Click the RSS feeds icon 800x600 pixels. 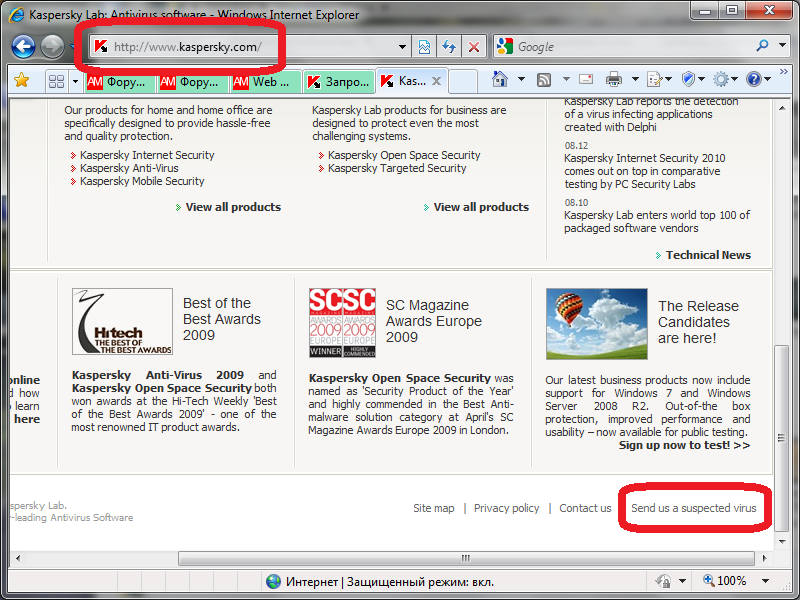[x=544, y=80]
